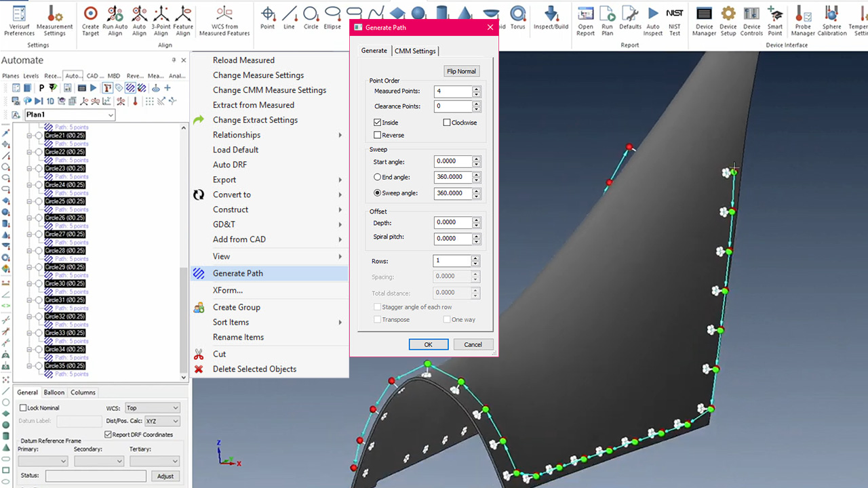Viewport: 868px width, 488px height.
Task: Toggle the Inside checkbox
Action: (x=377, y=123)
